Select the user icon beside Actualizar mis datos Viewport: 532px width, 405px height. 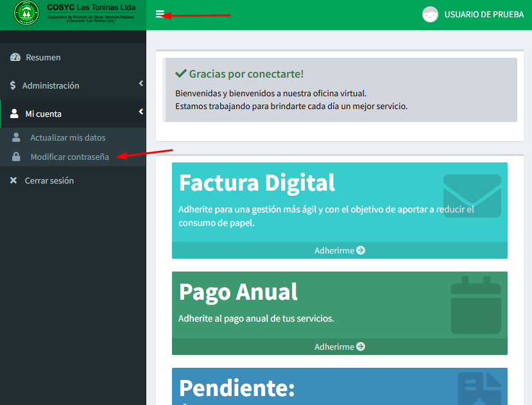coord(16,137)
